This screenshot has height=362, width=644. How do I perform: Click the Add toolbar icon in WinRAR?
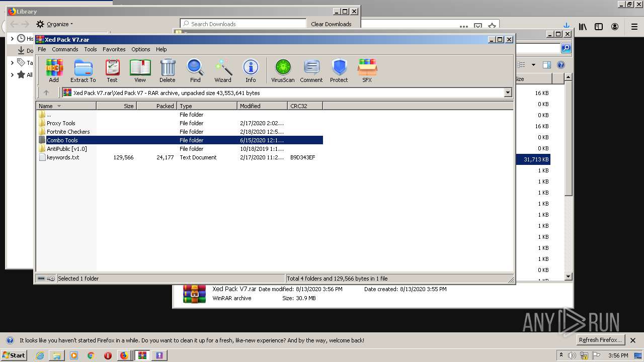coord(54,70)
